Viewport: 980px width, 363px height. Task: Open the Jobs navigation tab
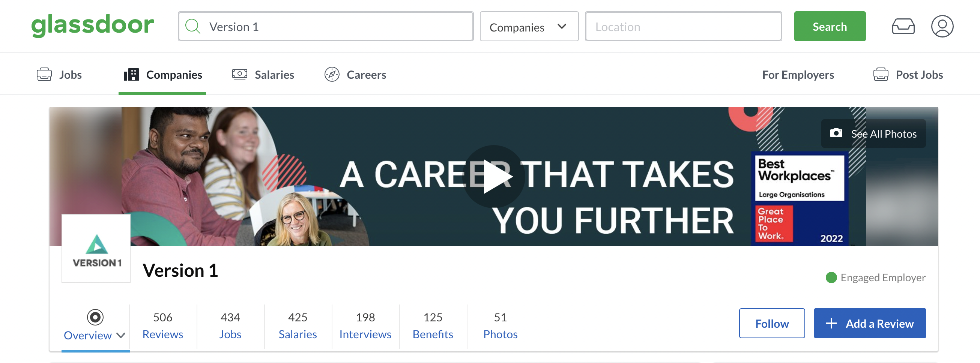point(59,75)
